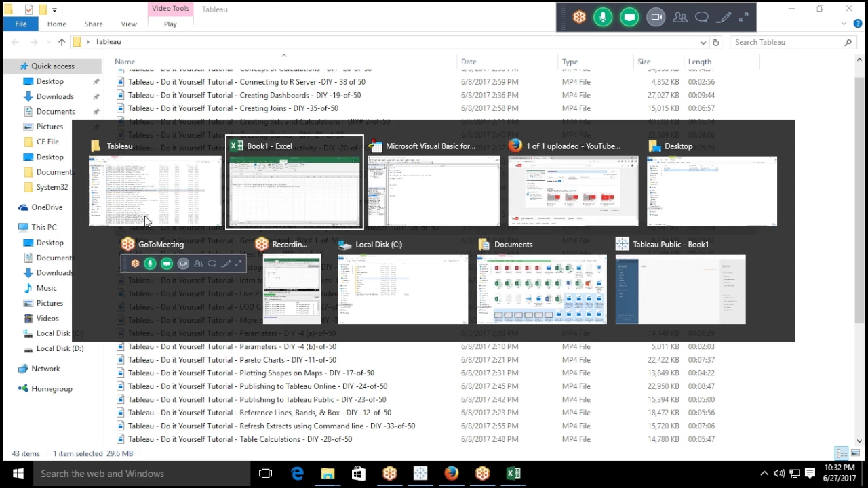
Task: Open Local Disk (D:) in sidebar
Action: 60,348
